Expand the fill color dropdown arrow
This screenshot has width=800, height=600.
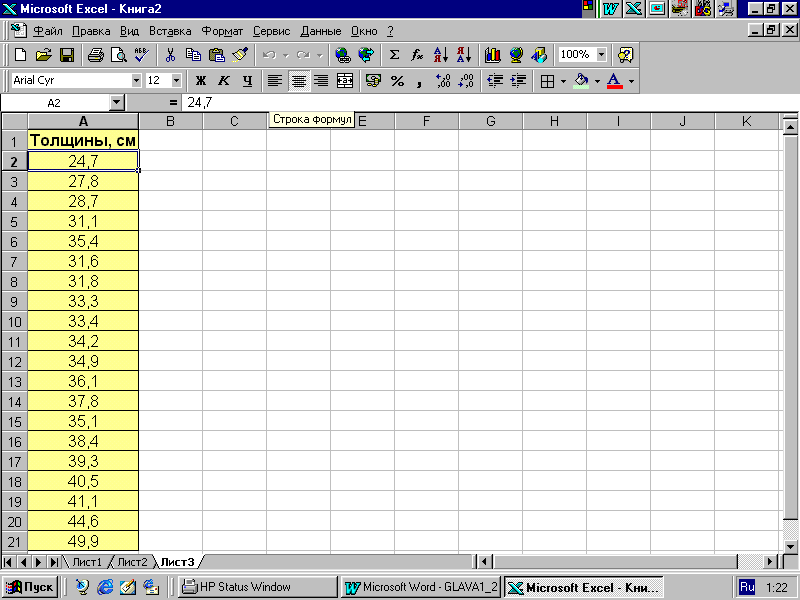597,81
